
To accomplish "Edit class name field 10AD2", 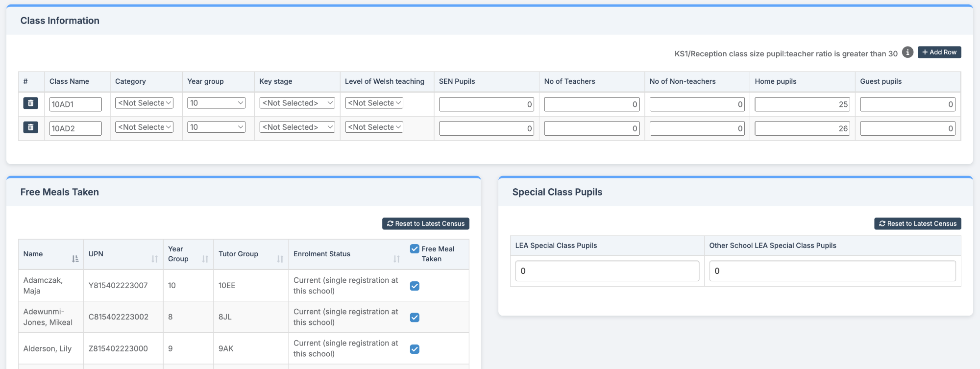I will [75, 128].
